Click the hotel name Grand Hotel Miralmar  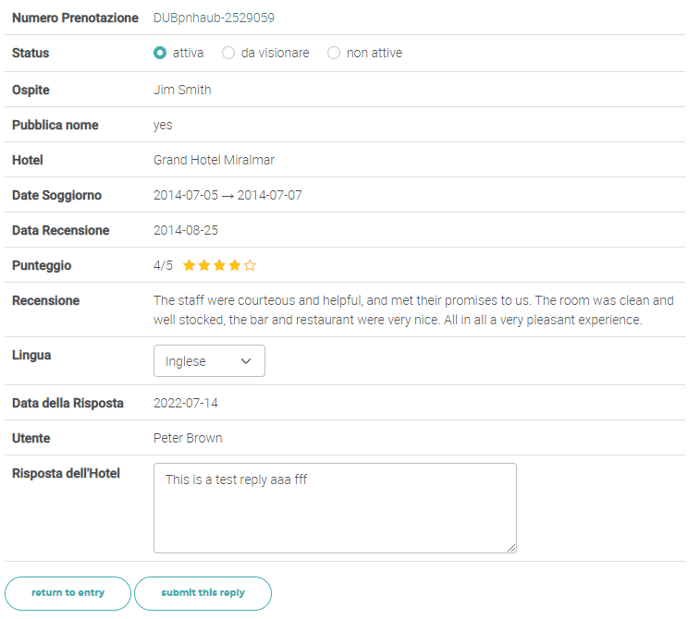[214, 160]
